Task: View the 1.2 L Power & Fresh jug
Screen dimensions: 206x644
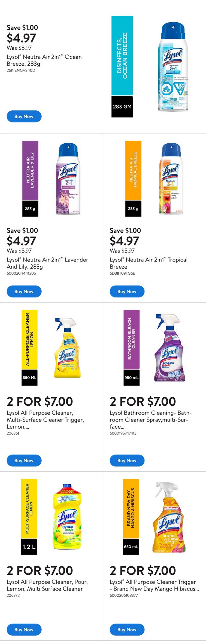Action: pos(67,517)
